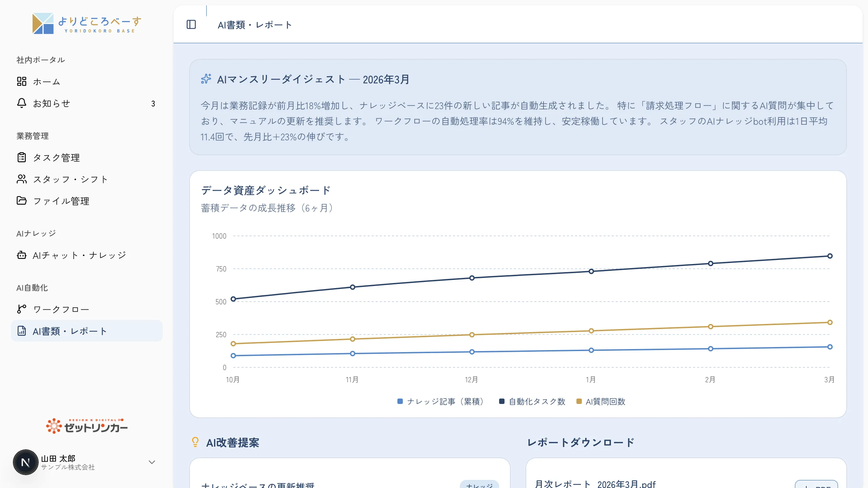This screenshot has height=488, width=868.
Task: Toggle ナレッジ記事（累積） legend swatch
Action: (400, 401)
